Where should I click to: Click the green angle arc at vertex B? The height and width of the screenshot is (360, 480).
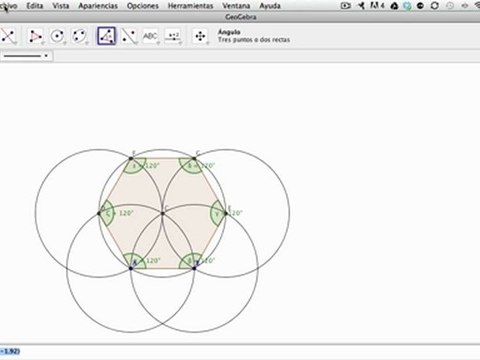tap(189, 261)
